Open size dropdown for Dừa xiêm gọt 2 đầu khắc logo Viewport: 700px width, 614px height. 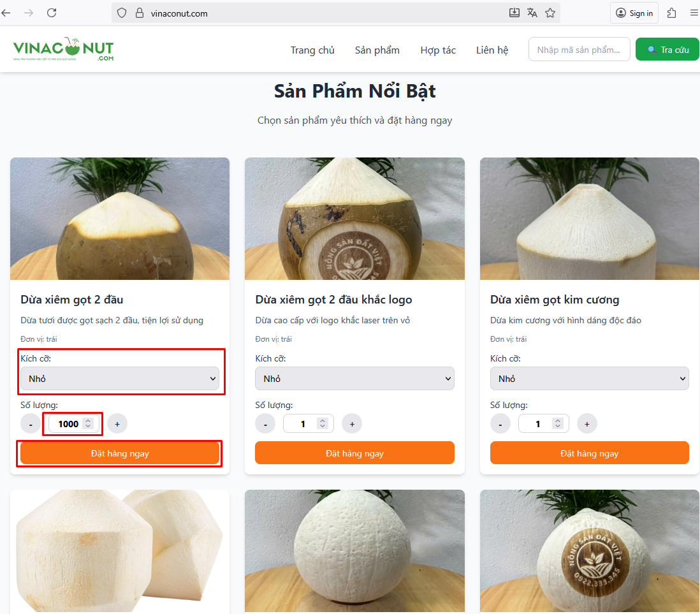tap(354, 378)
